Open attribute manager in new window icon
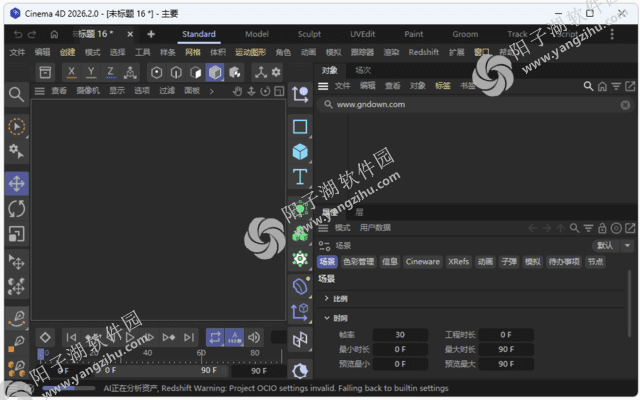The image size is (640, 400). [630, 228]
